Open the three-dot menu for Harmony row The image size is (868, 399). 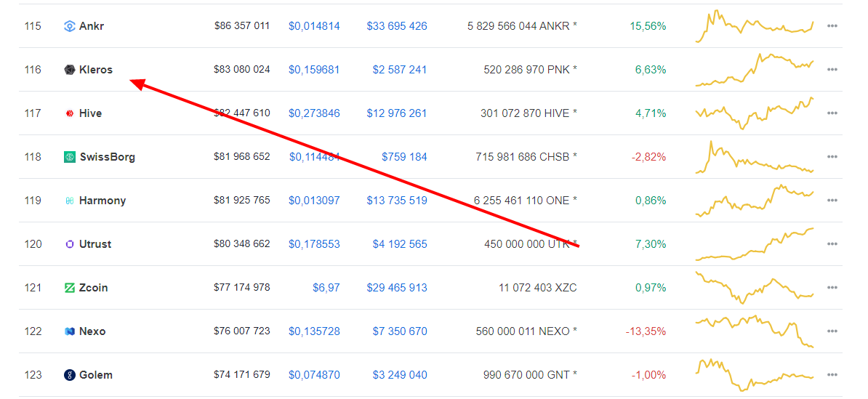click(x=832, y=201)
